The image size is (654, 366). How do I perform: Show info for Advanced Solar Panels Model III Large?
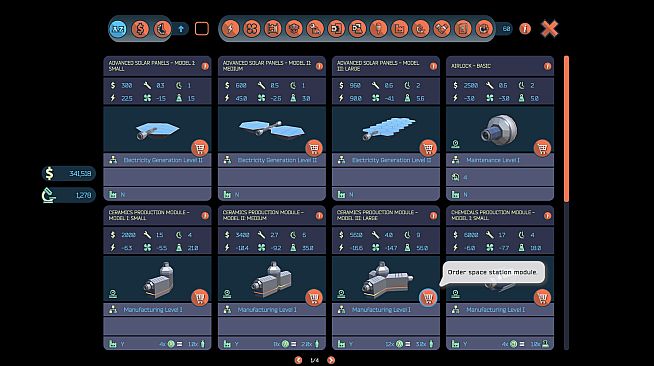point(433,66)
